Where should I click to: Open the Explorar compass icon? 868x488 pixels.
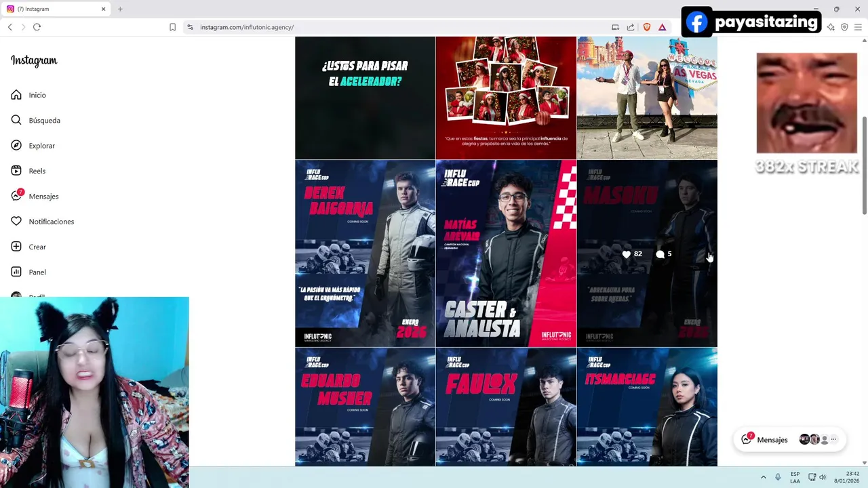point(16,146)
